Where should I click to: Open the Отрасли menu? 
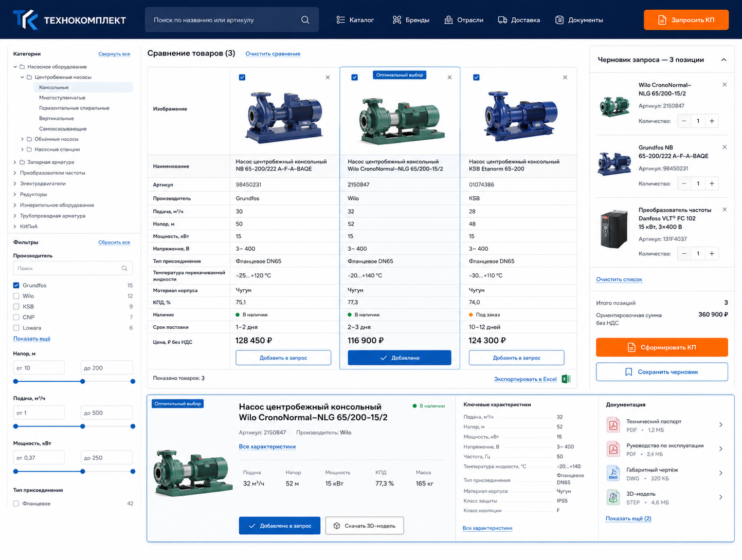tap(464, 20)
